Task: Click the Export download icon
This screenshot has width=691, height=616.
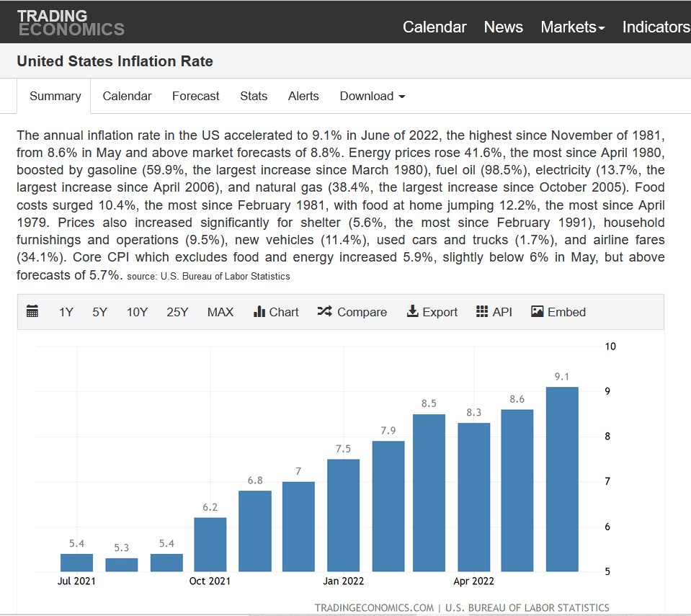Action: [413, 312]
